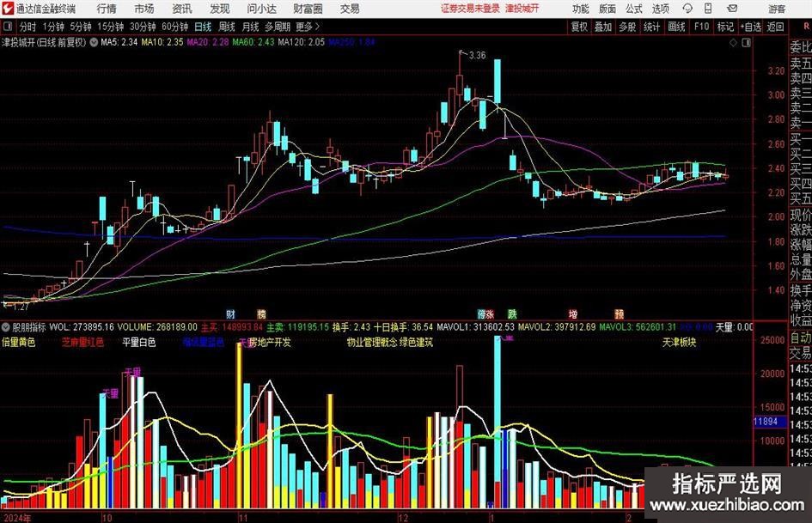
Task: Open the 公式 menu
Action: 634,9
